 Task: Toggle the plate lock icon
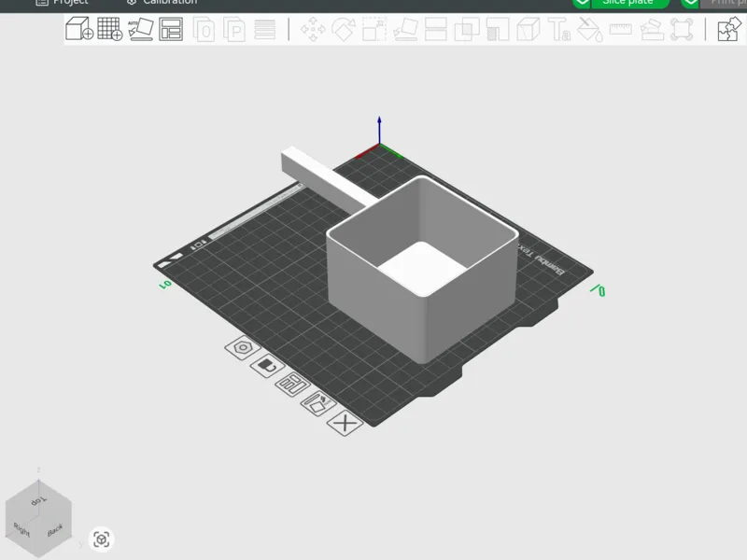click(x=268, y=366)
